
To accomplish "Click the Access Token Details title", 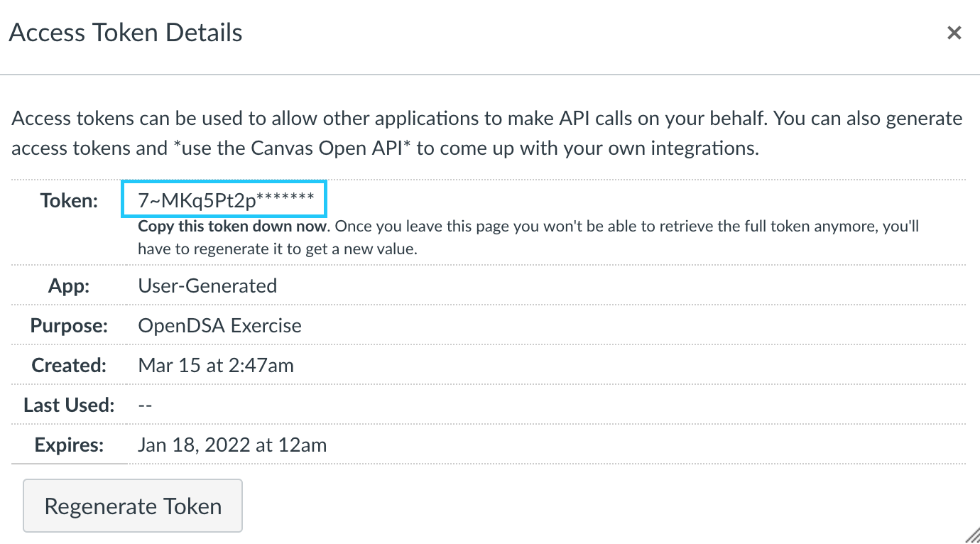I will (126, 33).
